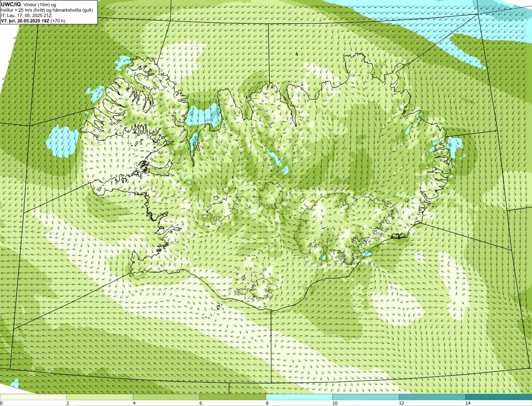The width and height of the screenshot is (532, 406).
Task: Click the '8' scale label
Action: (x=267, y=403)
